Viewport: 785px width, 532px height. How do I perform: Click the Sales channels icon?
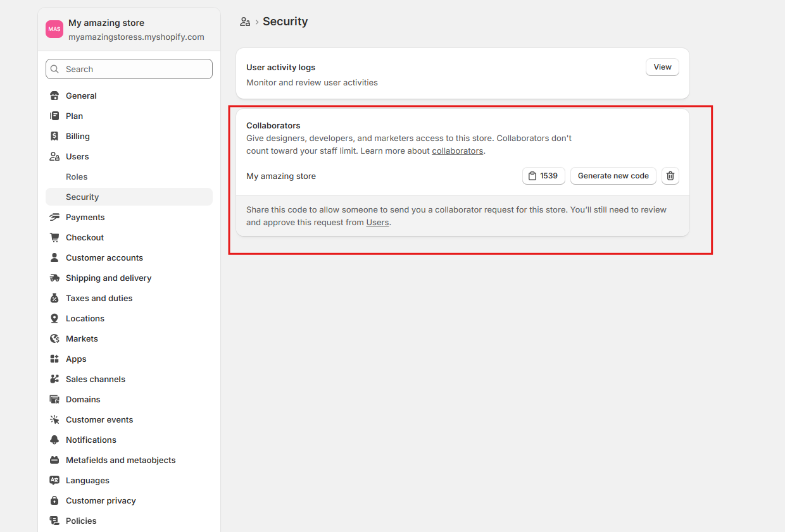(x=54, y=379)
